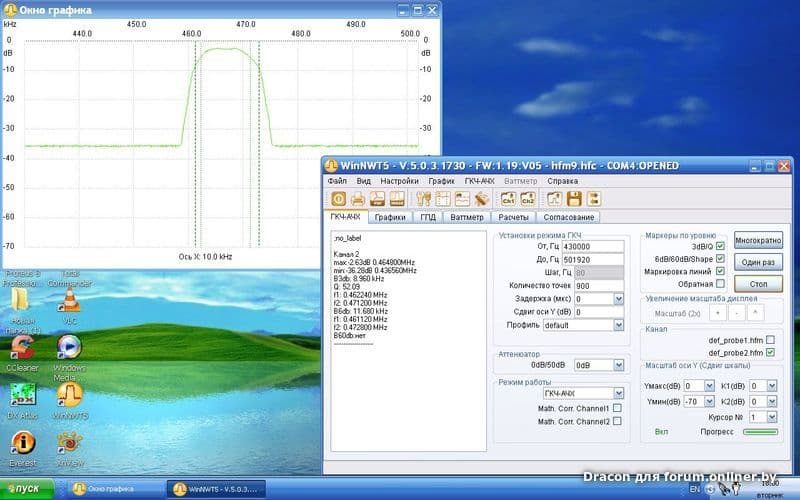Click the printer icon in WinNWT5 toolbar
800x500 pixels.
[359, 199]
